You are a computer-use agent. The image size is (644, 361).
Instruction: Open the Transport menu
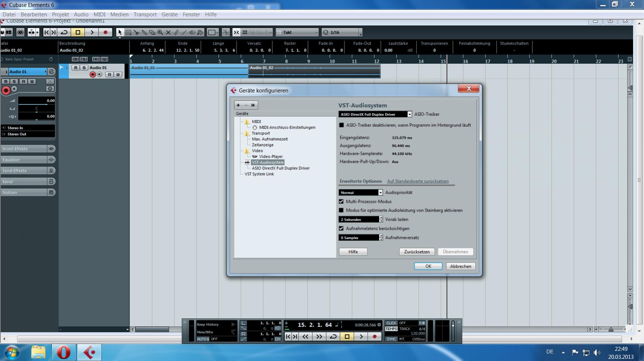tap(145, 15)
